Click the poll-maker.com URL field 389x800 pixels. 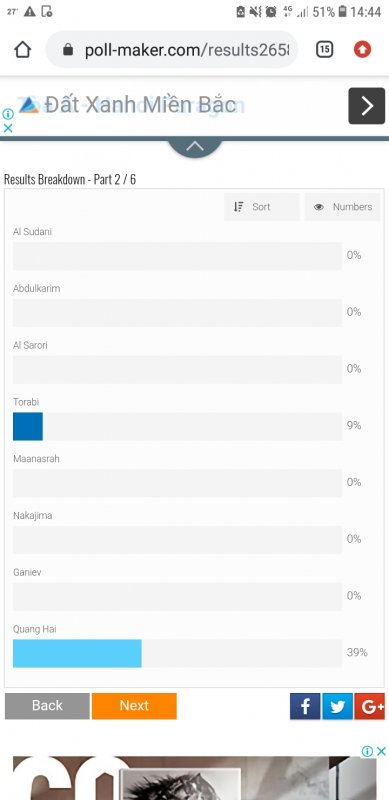click(x=172, y=49)
